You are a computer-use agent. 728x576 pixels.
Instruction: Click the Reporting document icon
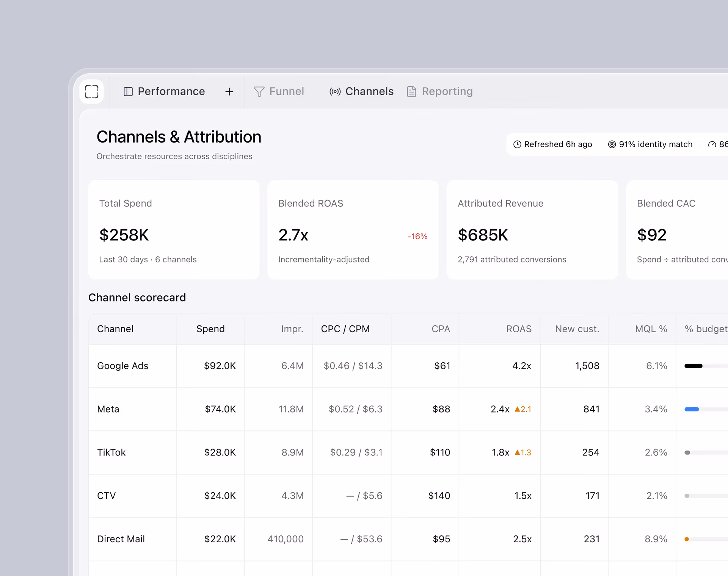[x=411, y=92]
